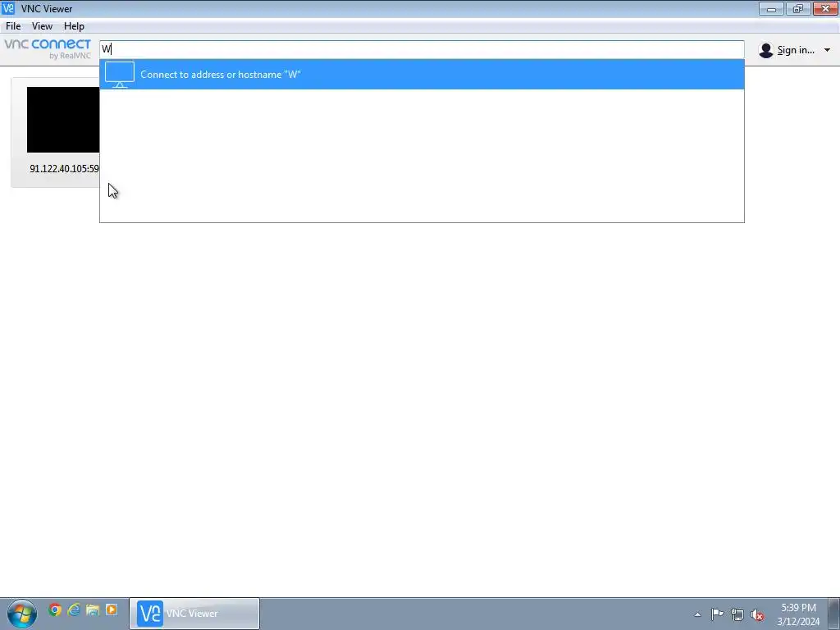
Task: Select the 91.122.40.105:59 connection label
Action: (64, 169)
